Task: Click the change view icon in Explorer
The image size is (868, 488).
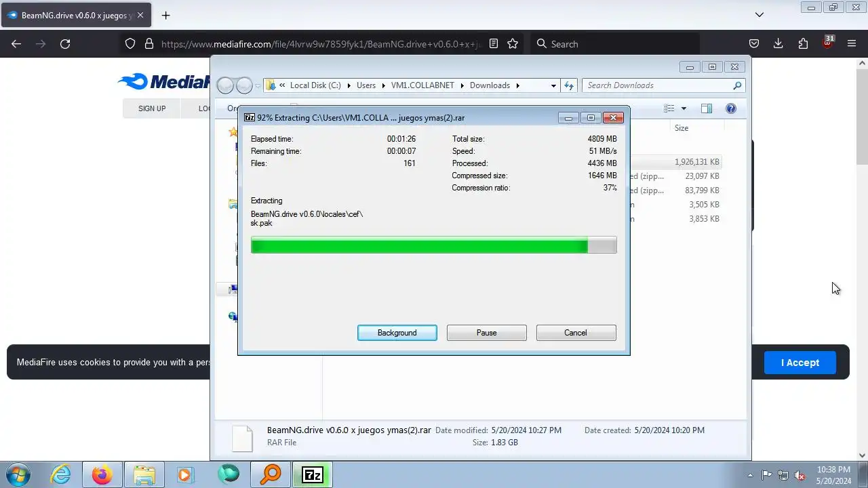Action: (669, 108)
